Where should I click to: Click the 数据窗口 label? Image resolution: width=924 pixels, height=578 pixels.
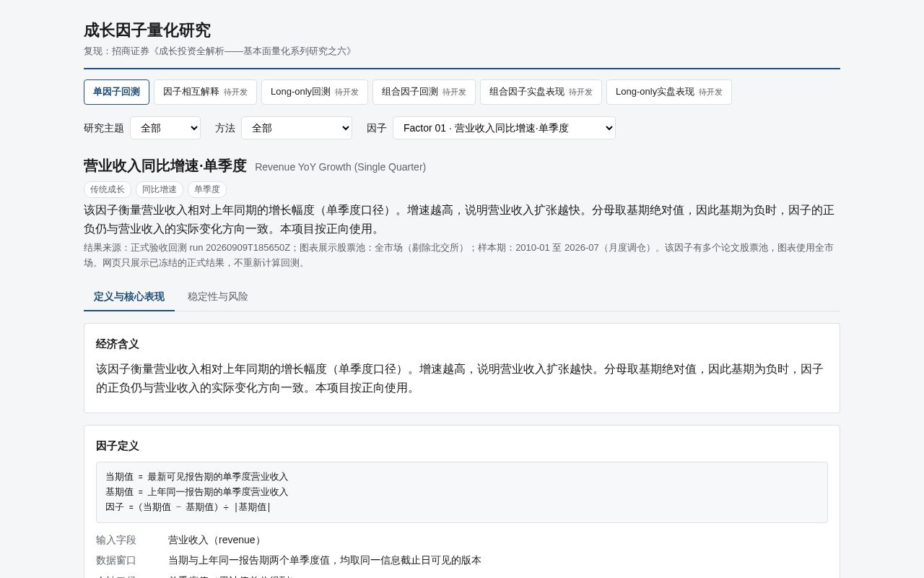pyautogui.click(x=116, y=560)
